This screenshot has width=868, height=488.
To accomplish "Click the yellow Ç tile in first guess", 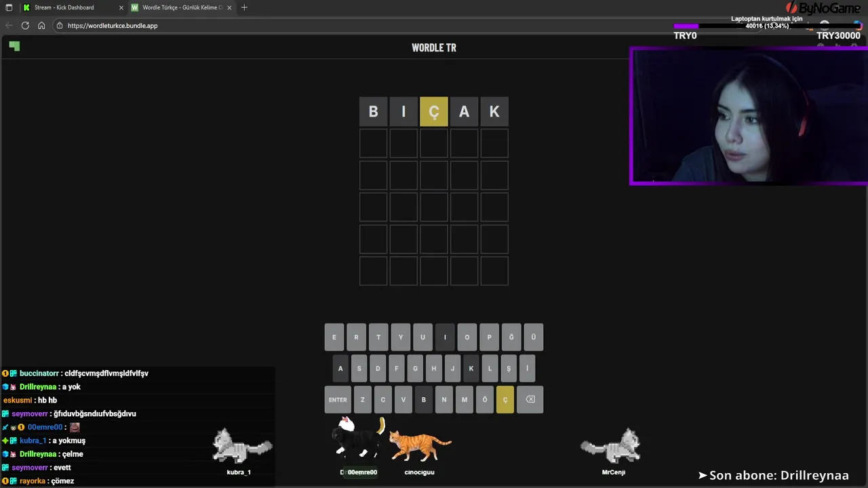I will [434, 112].
